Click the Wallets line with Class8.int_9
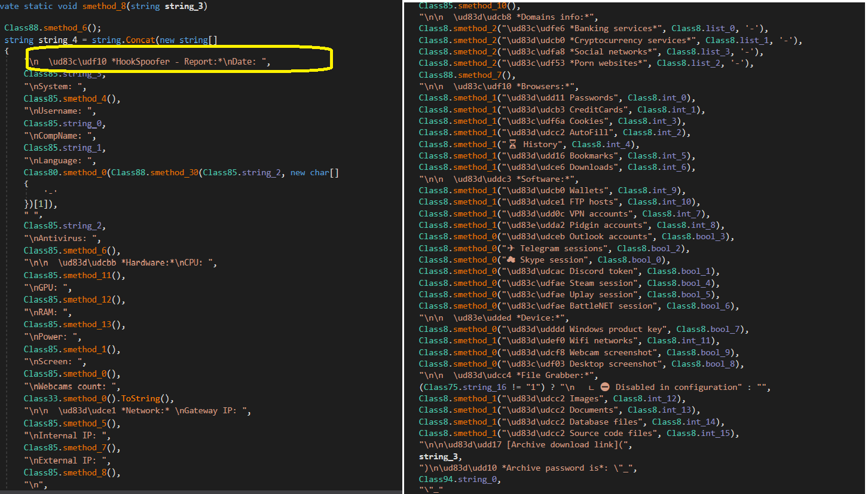868x494 pixels. tap(552, 191)
